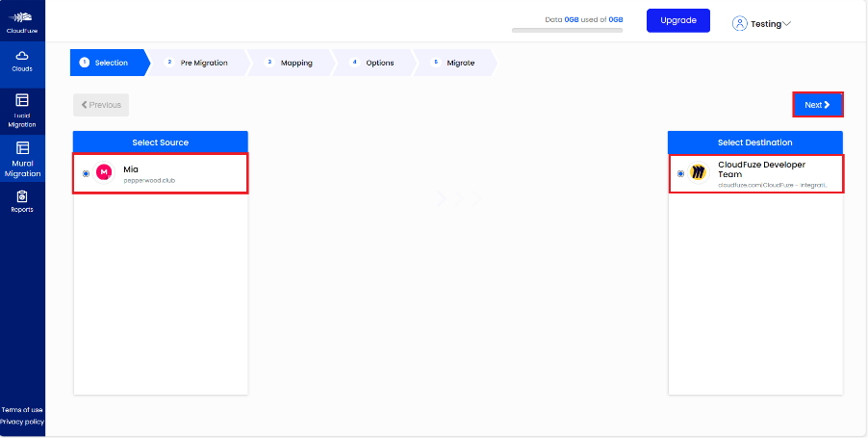Open the Privacy policy link

(22, 422)
